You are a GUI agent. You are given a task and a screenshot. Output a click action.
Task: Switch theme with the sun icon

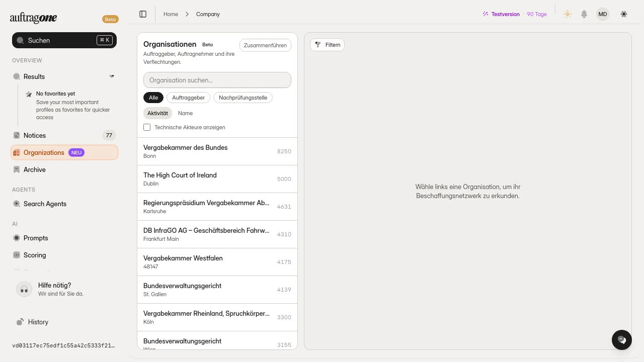point(568,14)
